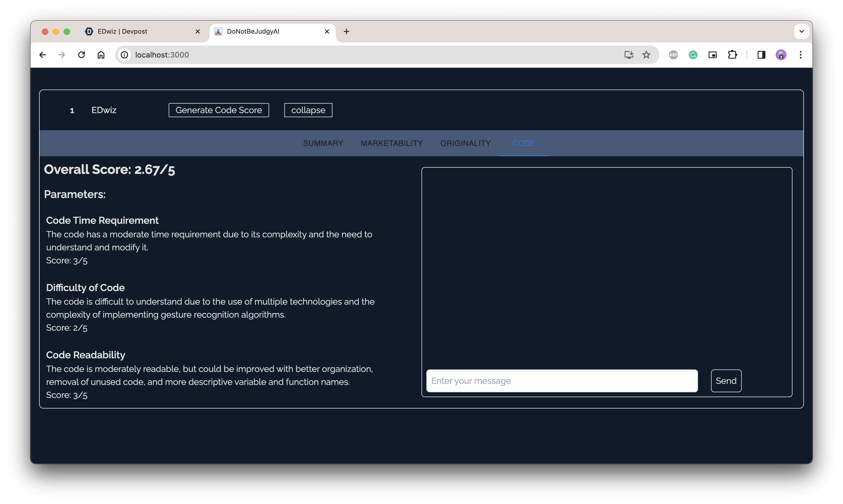The width and height of the screenshot is (843, 504).
Task: Click the browser home icon
Action: click(x=101, y=55)
